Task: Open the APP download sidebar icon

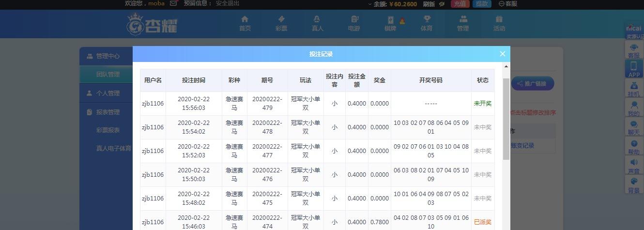Action: 634,69
